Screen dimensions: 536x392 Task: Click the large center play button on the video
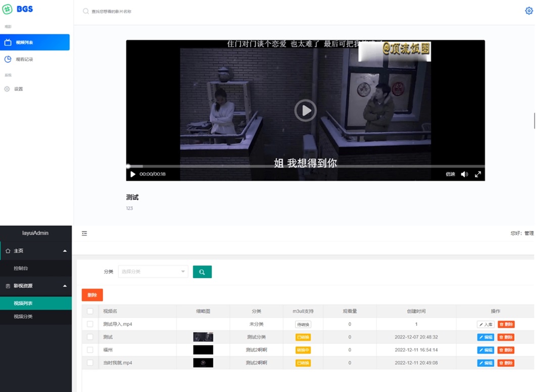coord(305,111)
